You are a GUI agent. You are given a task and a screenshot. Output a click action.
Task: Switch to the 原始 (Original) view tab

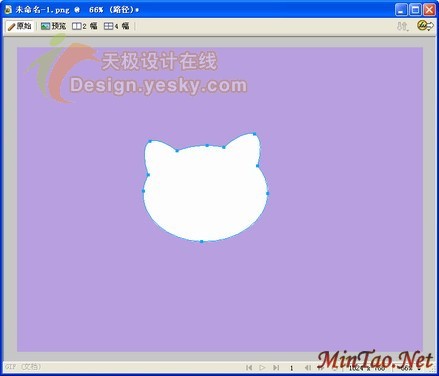point(20,26)
